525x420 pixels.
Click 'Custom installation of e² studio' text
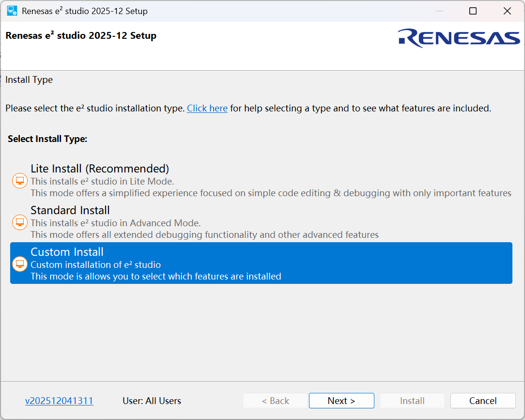(x=96, y=264)
